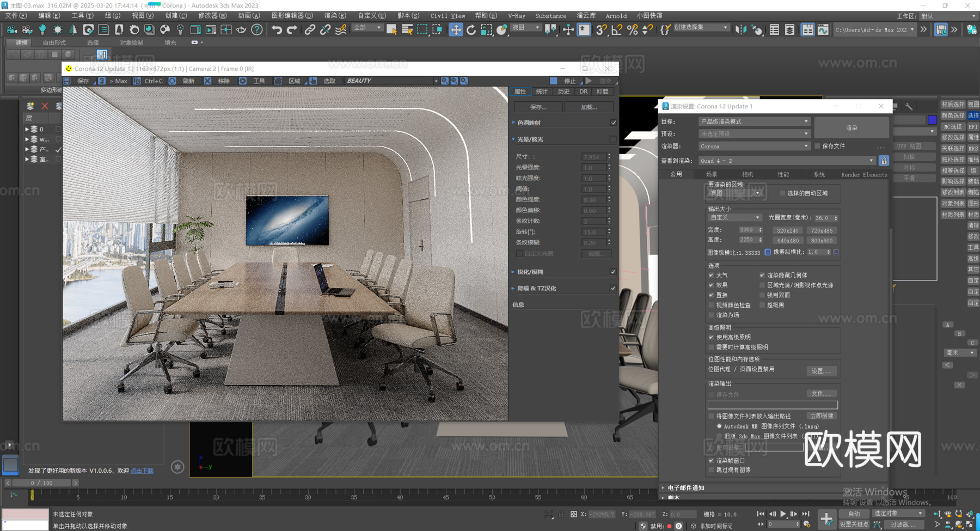
Task: Toggle the Angle Snap icon
Action: 616,29
